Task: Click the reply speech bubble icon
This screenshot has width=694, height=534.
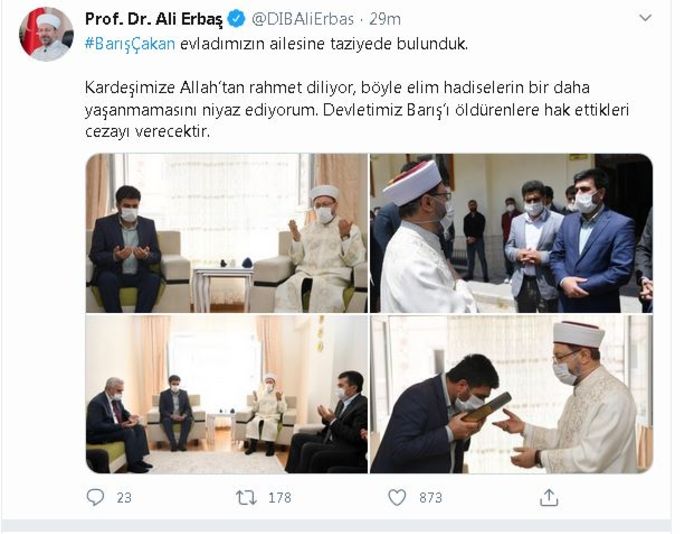Action: 95,498
